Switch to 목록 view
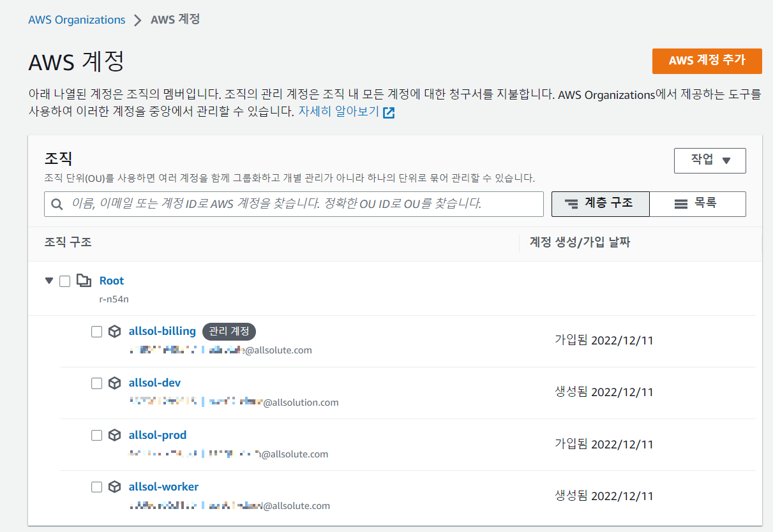Image resolution: width=773 pixels, height=532 pixels. [x=698, y=204]
